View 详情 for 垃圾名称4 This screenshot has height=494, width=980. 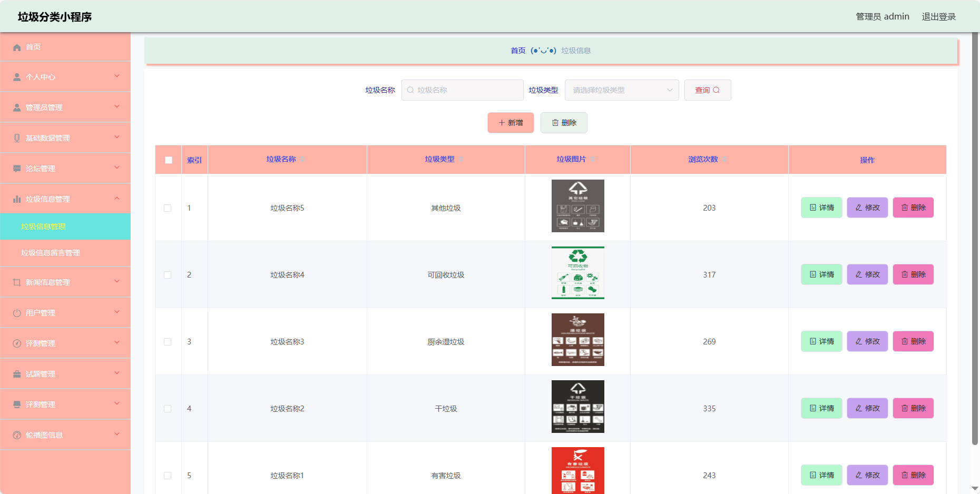click(821, 274)
